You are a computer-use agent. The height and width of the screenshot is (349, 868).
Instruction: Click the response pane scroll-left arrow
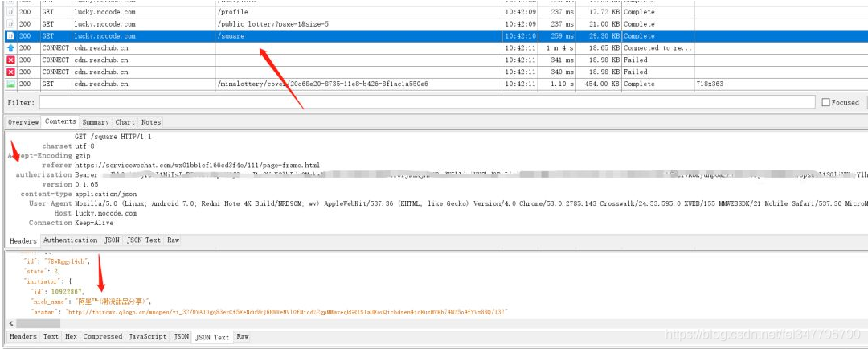point(10,323)
